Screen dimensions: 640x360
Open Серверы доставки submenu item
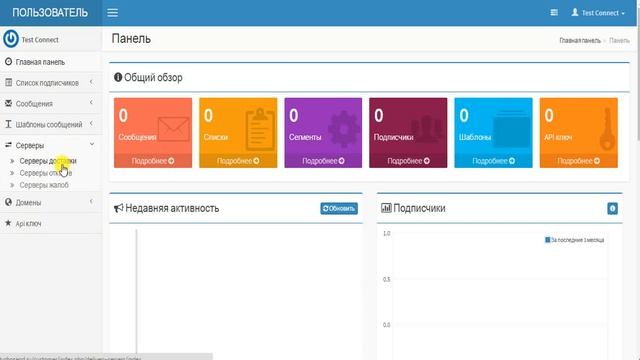tap(48, 161)
